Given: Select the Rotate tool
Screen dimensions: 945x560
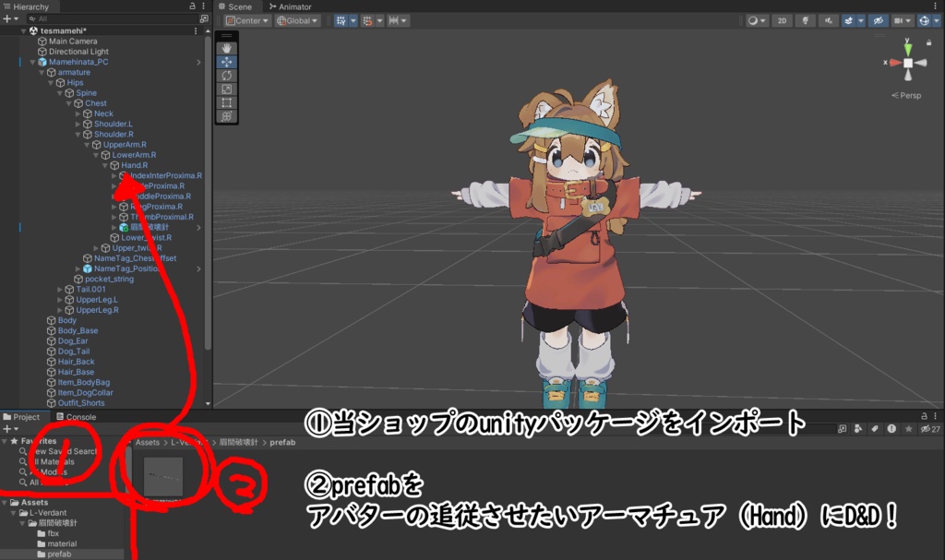Looking at the screenshot, I should 227,75.
